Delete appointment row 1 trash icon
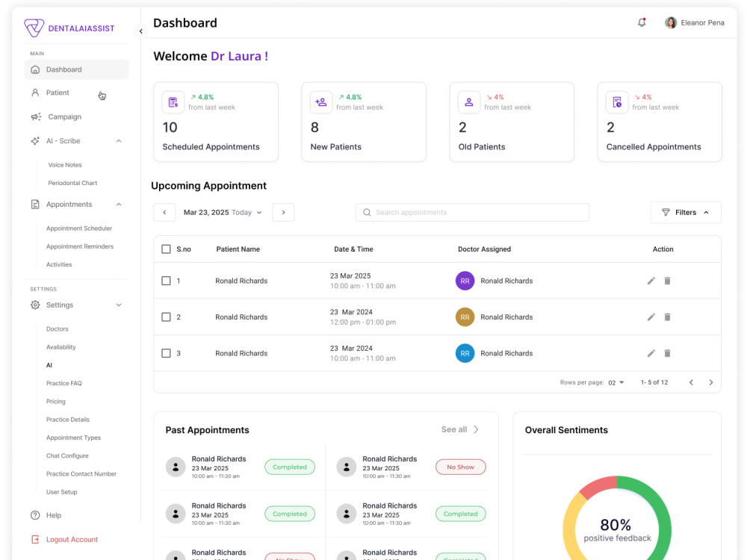The width and height of the screenshot is (747, 560). pyautogui.click(x=667, y=281)
